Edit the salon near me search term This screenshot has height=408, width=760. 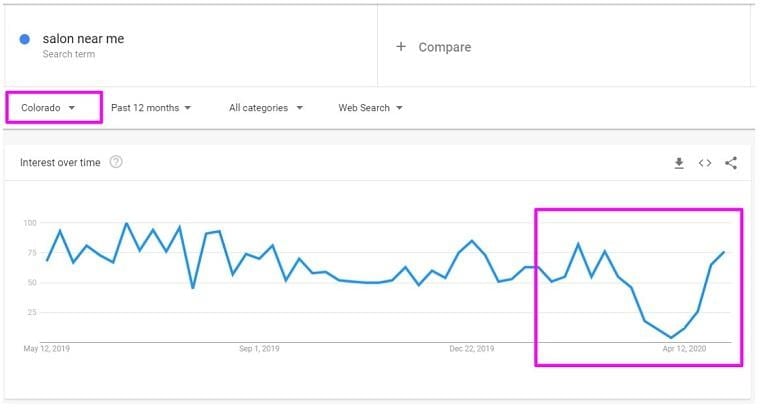(83, 39)
